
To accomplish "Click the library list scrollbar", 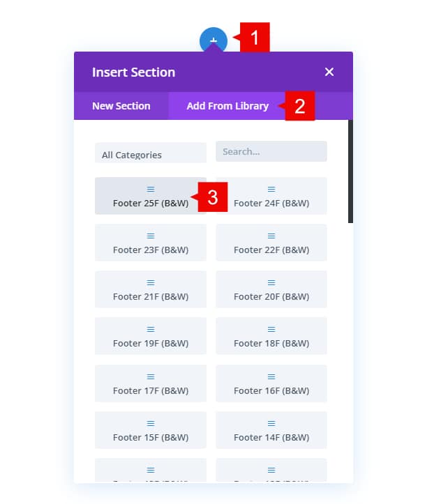I will point(350,171).
